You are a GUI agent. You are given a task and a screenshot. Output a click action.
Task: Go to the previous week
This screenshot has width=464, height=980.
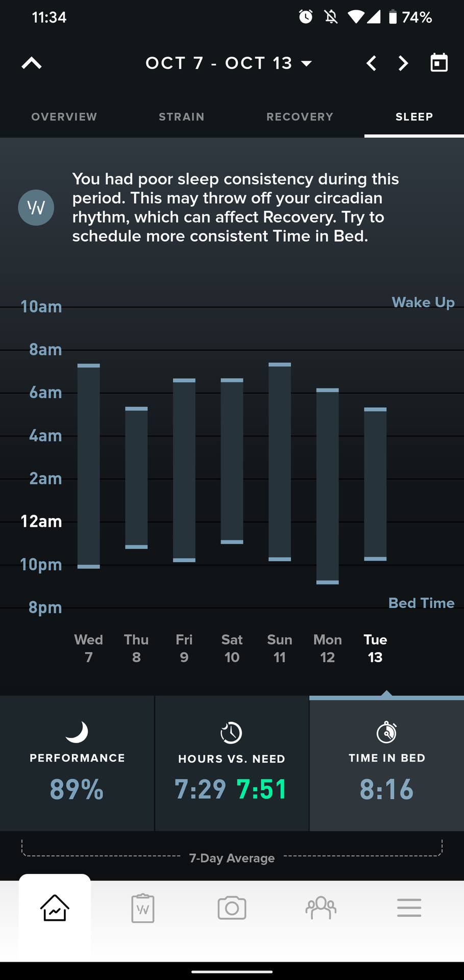click(372, 63)
